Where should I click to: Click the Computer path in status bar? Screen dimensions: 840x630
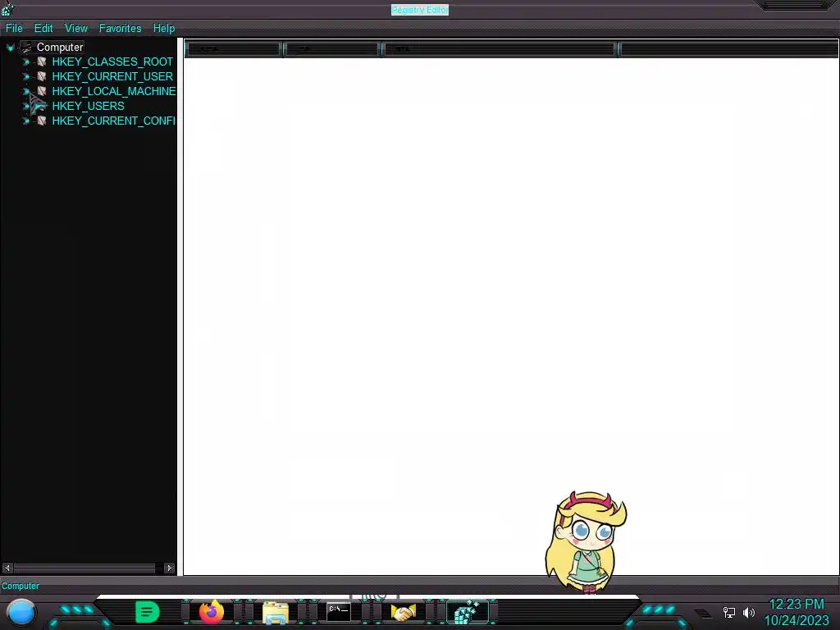(21, 586)
